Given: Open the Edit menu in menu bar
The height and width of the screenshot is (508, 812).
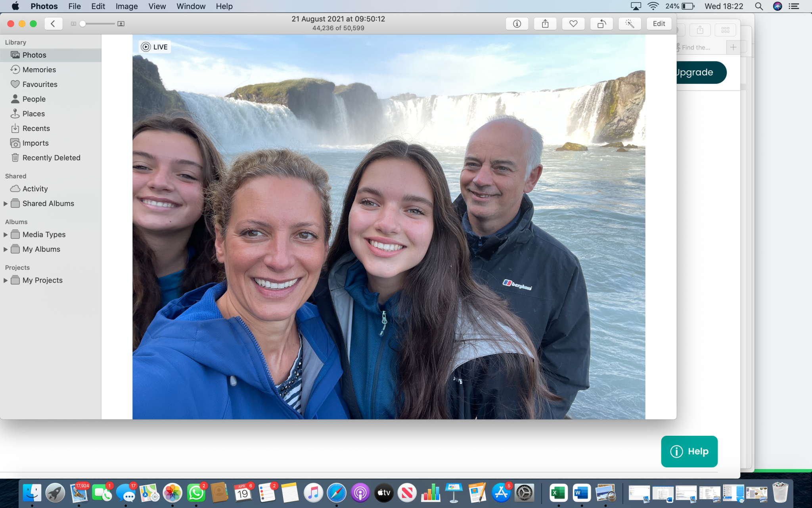Looking at the screenshot, I should pyautogui.click(x=98, y=6).
